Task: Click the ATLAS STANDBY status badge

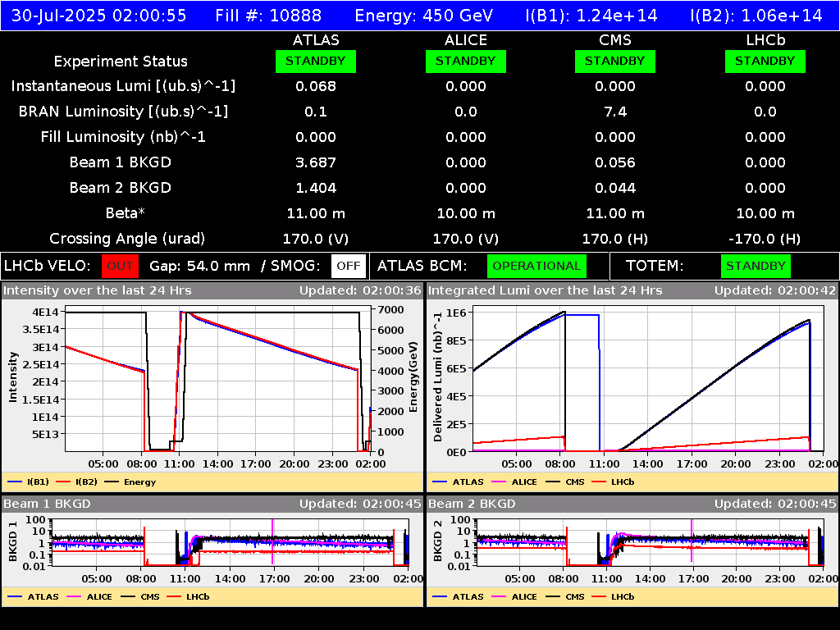Action: (x=316, y=61)
